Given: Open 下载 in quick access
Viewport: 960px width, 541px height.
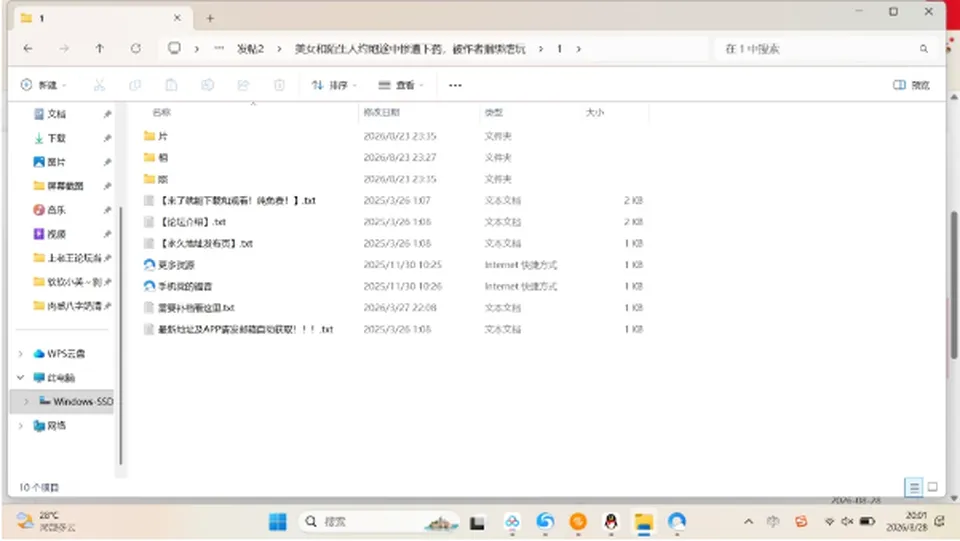Looking at the screenshot, I should coord(56,138).
